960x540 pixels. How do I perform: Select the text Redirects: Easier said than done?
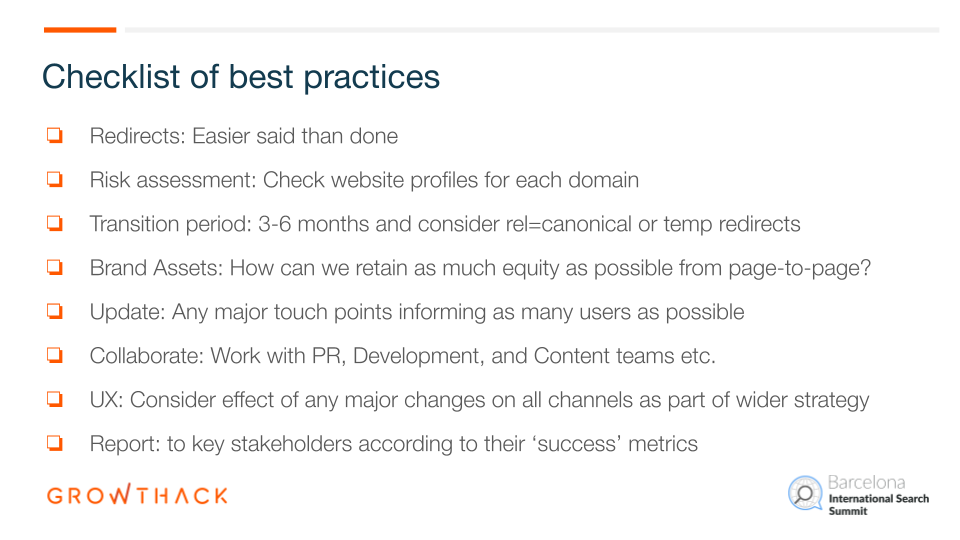click(x=244, y=136)
